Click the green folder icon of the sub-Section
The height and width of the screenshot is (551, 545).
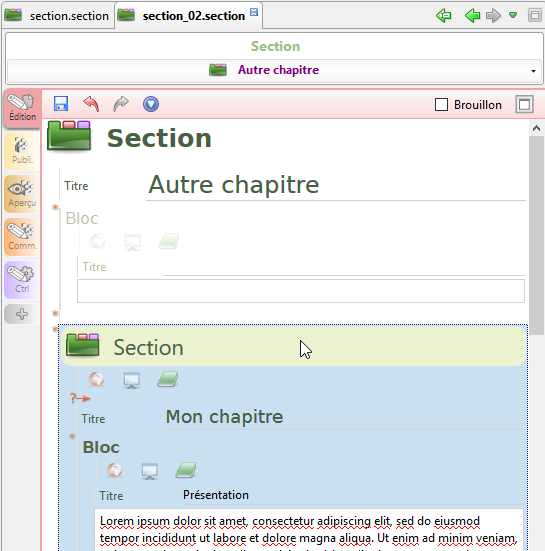(83, 345)
